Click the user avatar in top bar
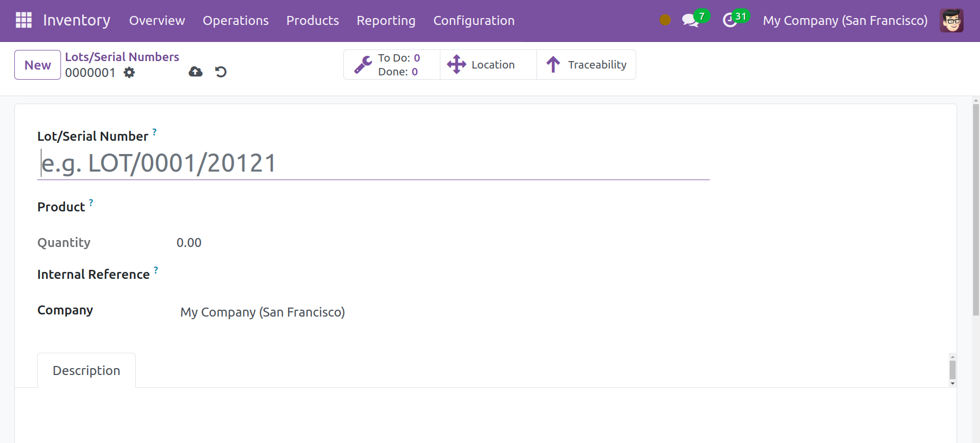The height and width of the screenshot is (443, 980). [x=951, y=21]
